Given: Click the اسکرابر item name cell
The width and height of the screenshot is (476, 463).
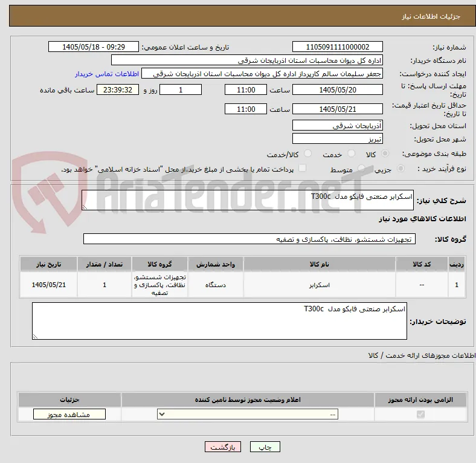Looking at the screenshot, I should coord(320,285).
